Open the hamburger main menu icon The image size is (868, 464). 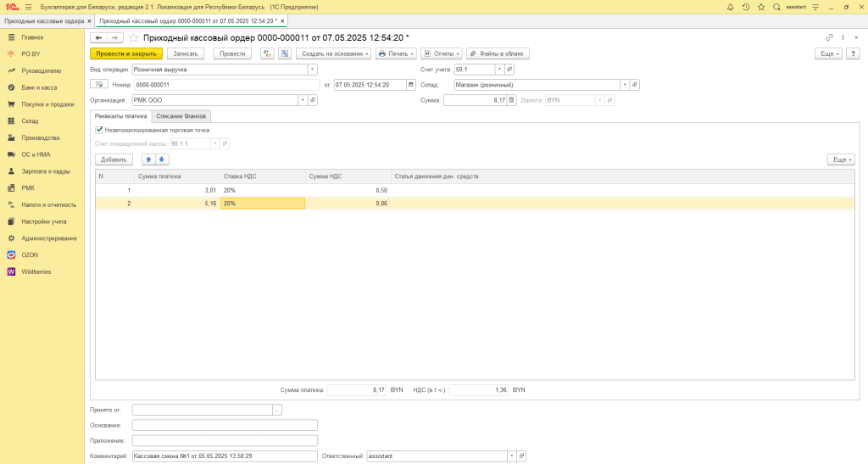click(x=29, y=7)
